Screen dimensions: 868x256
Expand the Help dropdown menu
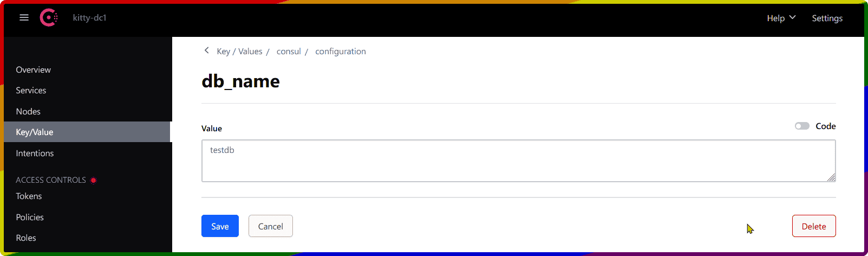click(781, 18)
